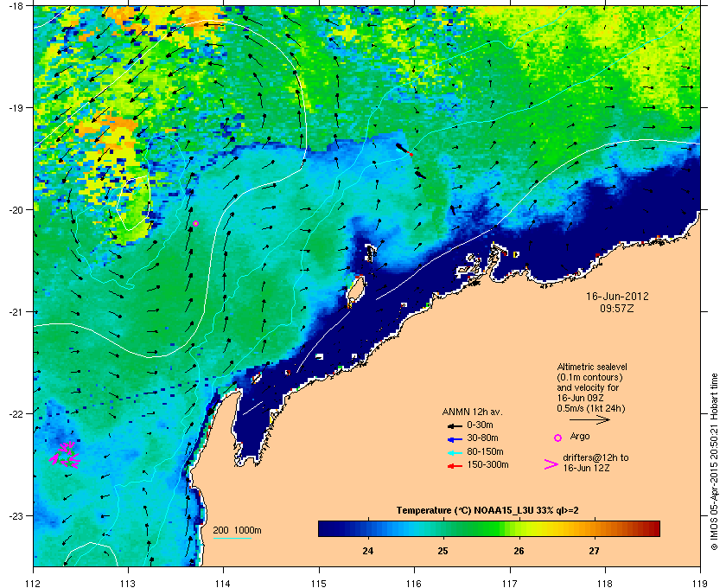The width and height of the screenshot is (726, 588).
Task: Click the longitude axis label 117
Action: click(x=510, y=583)
